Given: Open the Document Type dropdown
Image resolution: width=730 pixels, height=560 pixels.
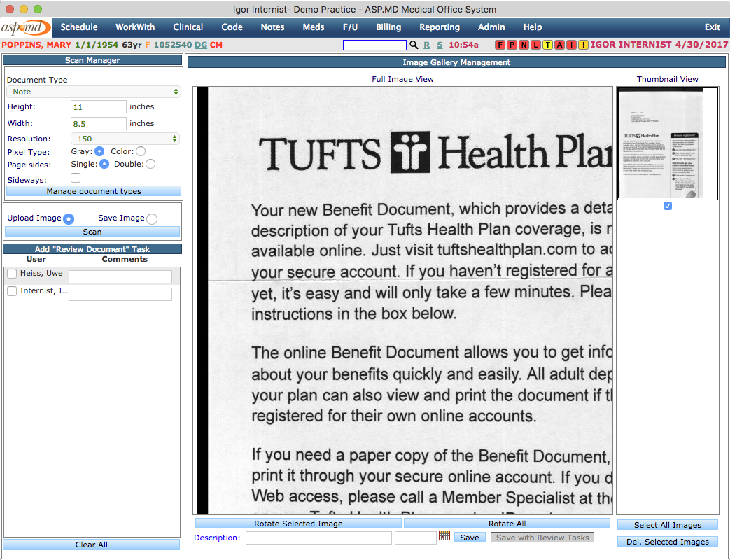Looking at the screenshot, I should click(93, 92).
